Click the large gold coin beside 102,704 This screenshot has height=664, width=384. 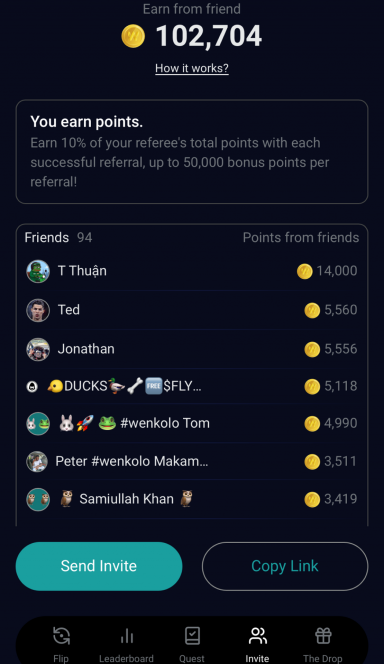(133, 36)
